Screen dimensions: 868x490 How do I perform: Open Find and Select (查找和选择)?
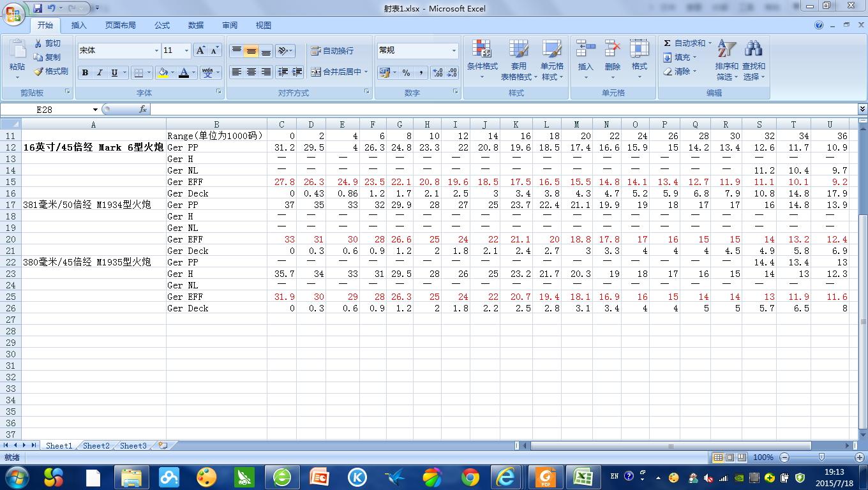coord(753,61)
